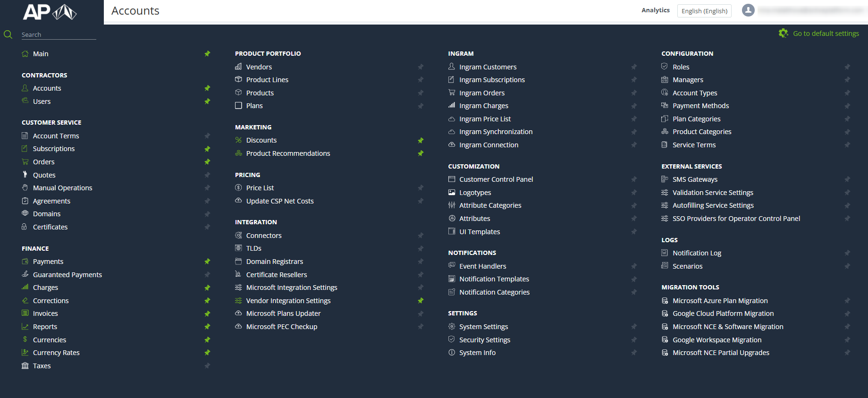Viewport: 868px width, 398px height.
Task: Click the Microsoft Azure Plan Migration icon
Action: (x=665, y=300)
